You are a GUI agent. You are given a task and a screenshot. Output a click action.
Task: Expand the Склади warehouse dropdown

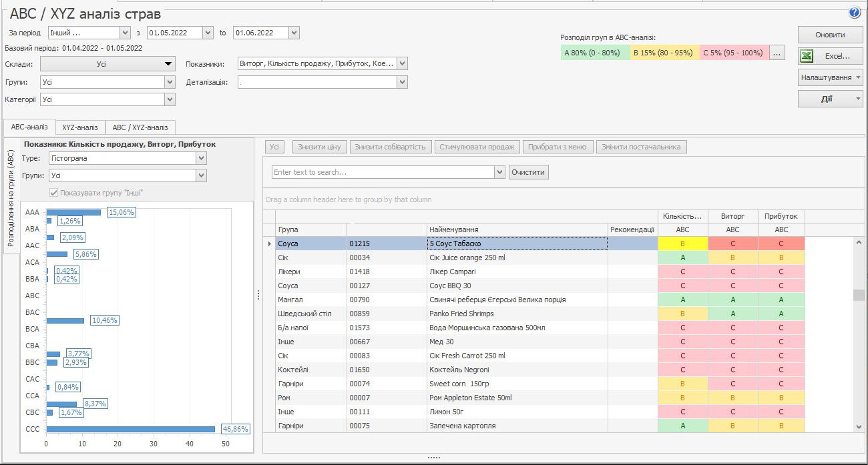[168, 64]
